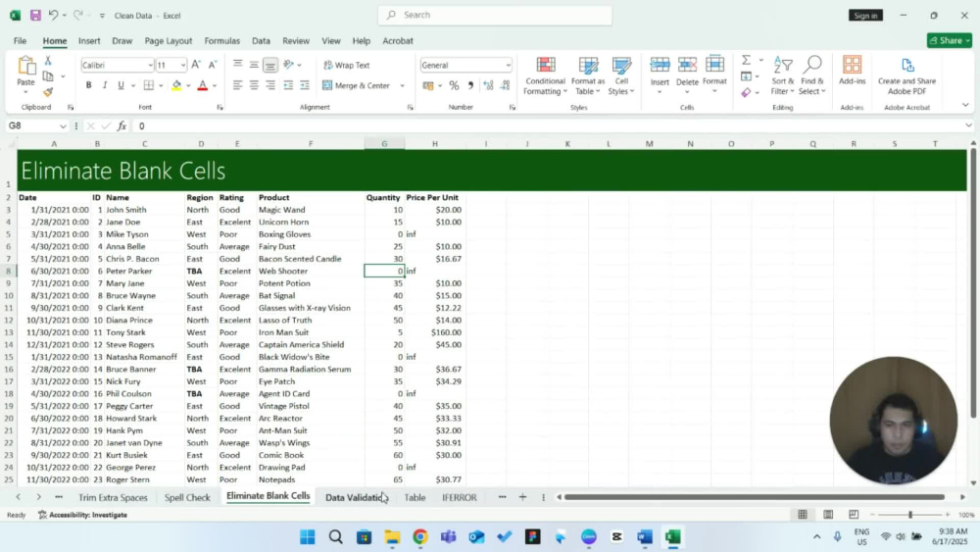Apply the yellow fill color
Viewport: 980px width, 552px height.
[x=176, y=85]
